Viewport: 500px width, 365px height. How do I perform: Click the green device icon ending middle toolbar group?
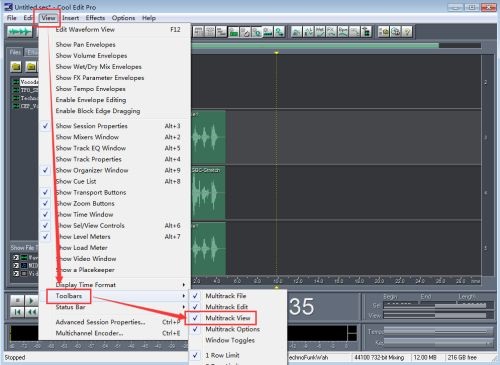point(366,32)
